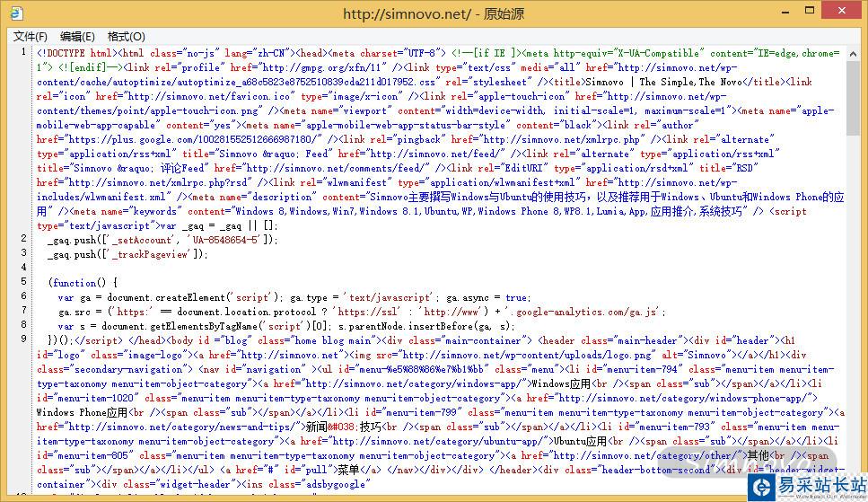
Task: Open the 编辑(E) menu
Action: (77, 37)
